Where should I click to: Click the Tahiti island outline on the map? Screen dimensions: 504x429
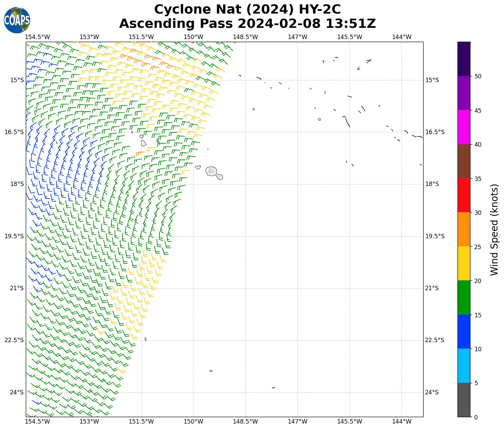(213, 171)
